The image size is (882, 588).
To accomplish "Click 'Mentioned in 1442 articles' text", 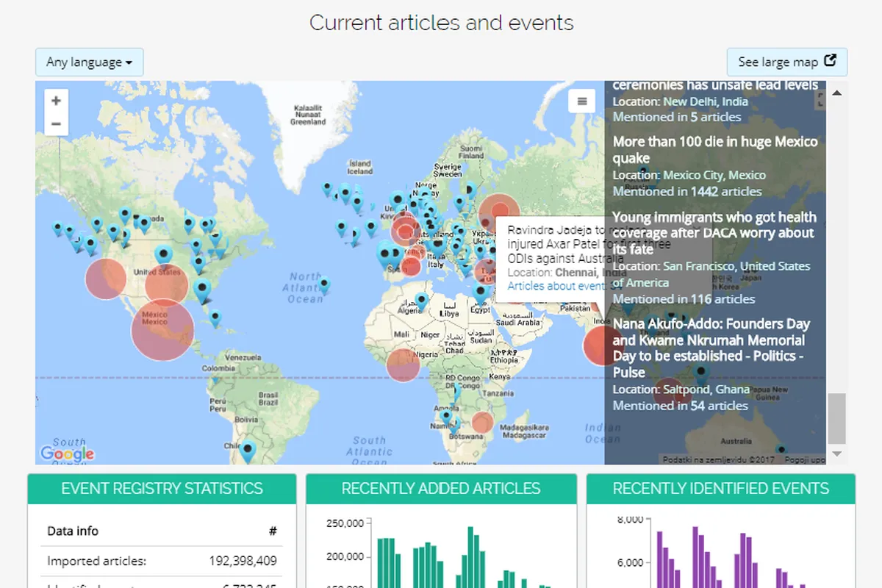I will (687, 192).
